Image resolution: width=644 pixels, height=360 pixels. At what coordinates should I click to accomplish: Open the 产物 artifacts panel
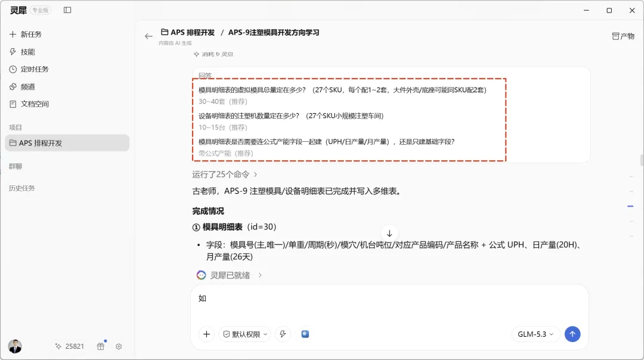point(623,36)
